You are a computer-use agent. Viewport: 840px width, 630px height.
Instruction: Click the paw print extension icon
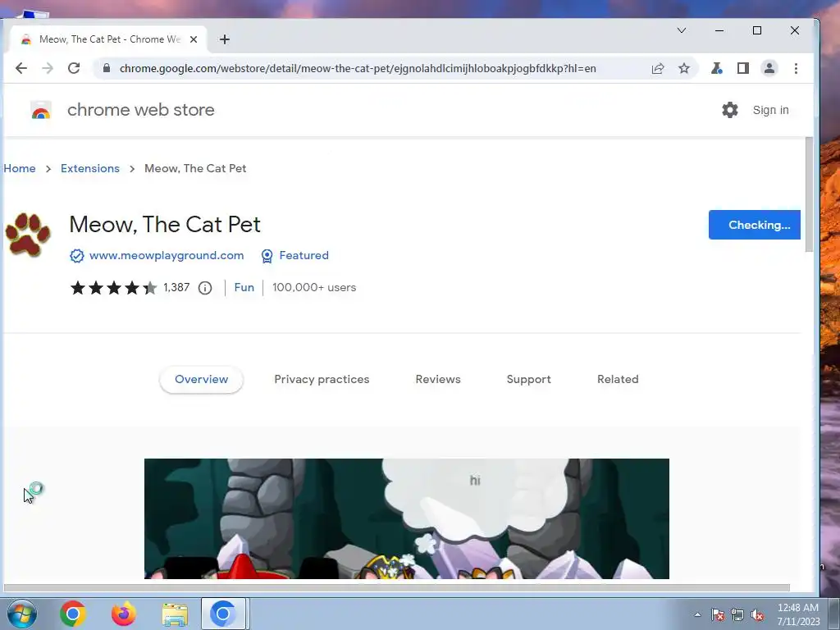[x=27, y=234]
